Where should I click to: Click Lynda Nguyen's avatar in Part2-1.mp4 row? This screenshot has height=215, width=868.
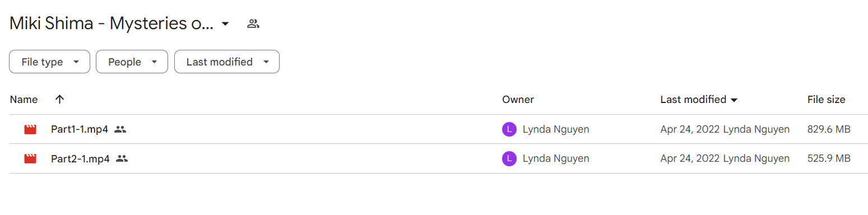click(509, 158)
